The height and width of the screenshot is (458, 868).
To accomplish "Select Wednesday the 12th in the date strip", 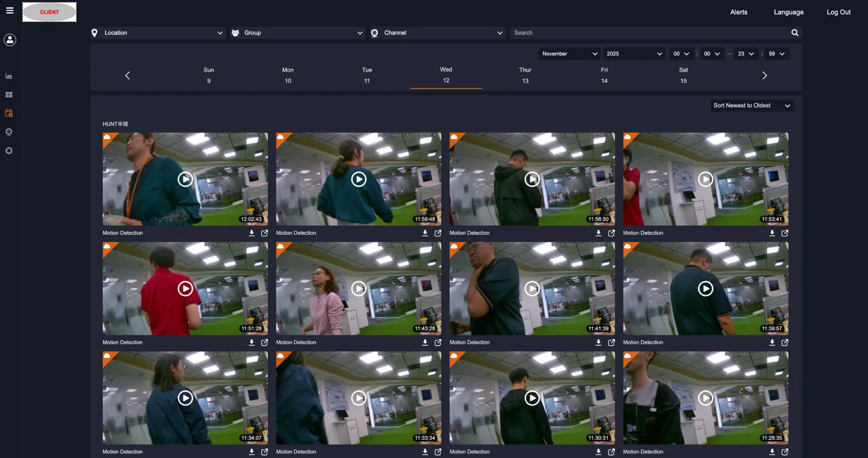I will click(446, 75).
